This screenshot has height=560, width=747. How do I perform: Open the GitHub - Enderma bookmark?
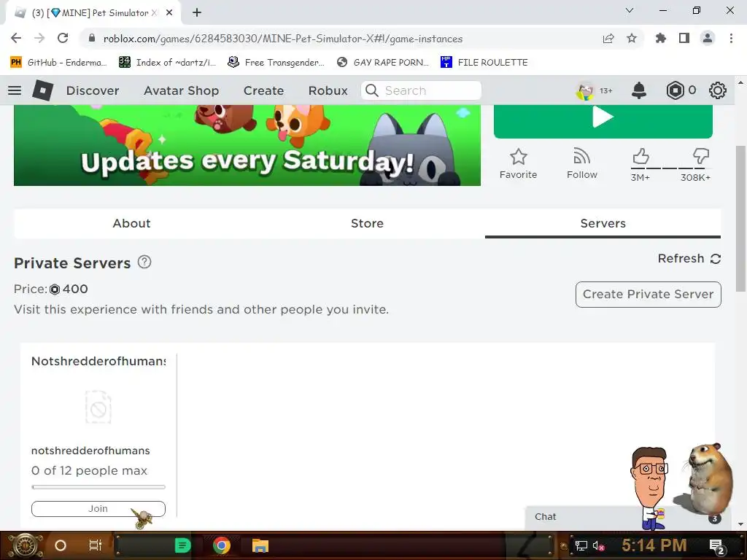58,63
